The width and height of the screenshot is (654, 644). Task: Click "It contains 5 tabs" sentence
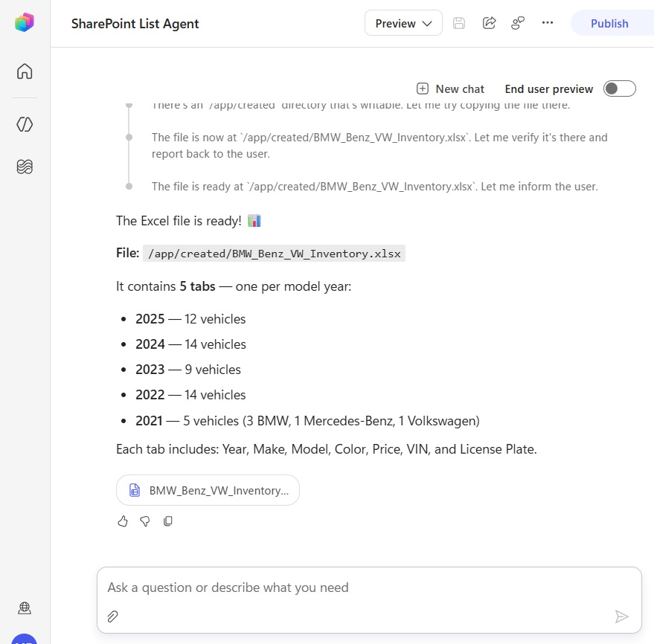pos(234,287)
